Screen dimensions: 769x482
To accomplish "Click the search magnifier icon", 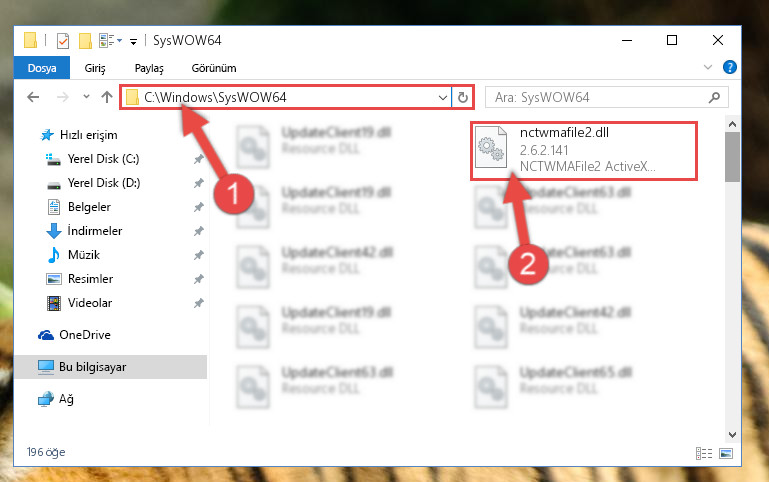I will tap(715, 97).
